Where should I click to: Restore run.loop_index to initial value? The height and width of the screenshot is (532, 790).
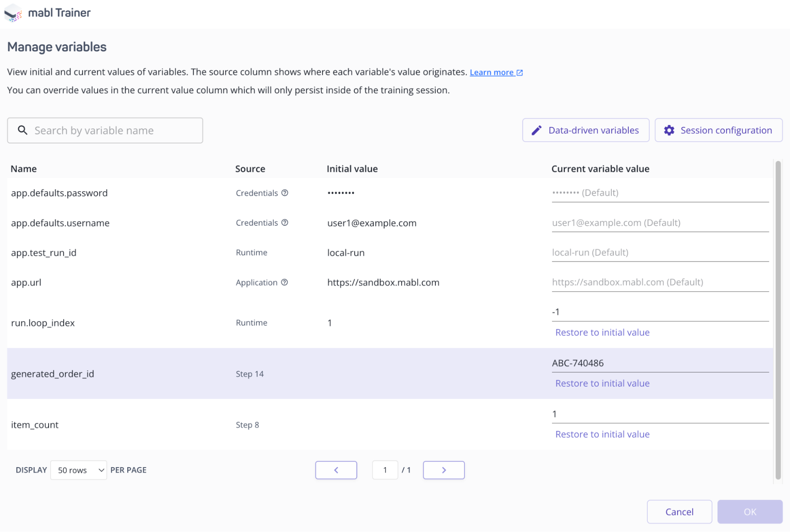coord(602,332)
